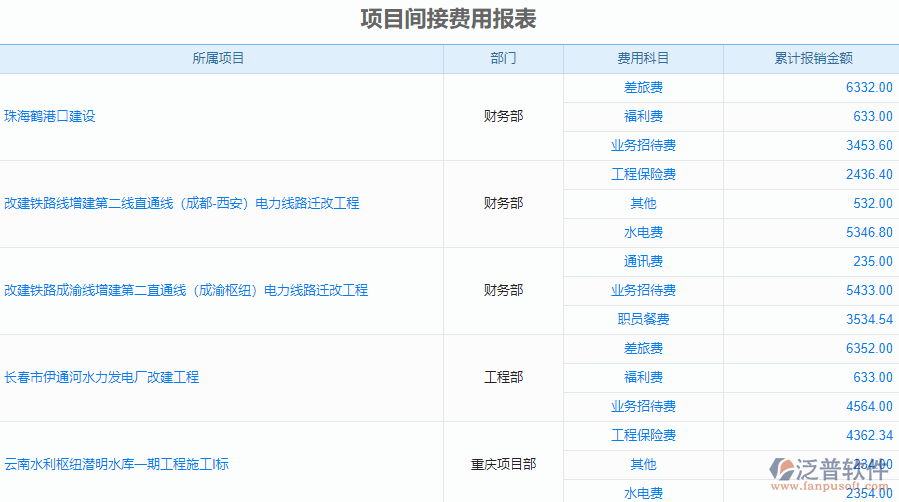Click the 3534.54 amount
The width and height of the screenshot is (899, 502).
tap(869, 319)
